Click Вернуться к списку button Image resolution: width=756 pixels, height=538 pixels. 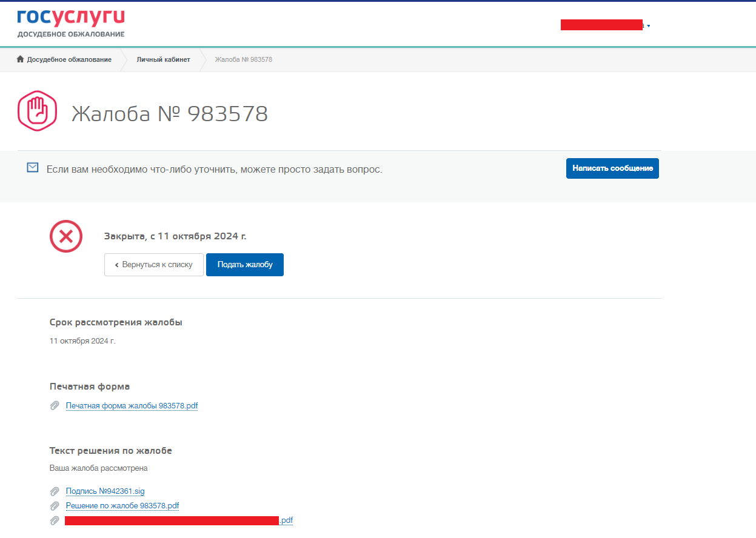154,265
